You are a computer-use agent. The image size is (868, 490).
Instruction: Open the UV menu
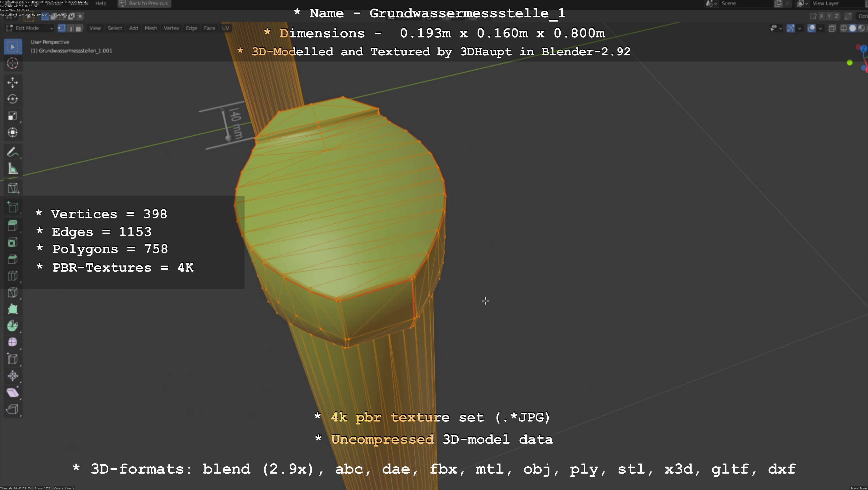(x=226, y=28)
